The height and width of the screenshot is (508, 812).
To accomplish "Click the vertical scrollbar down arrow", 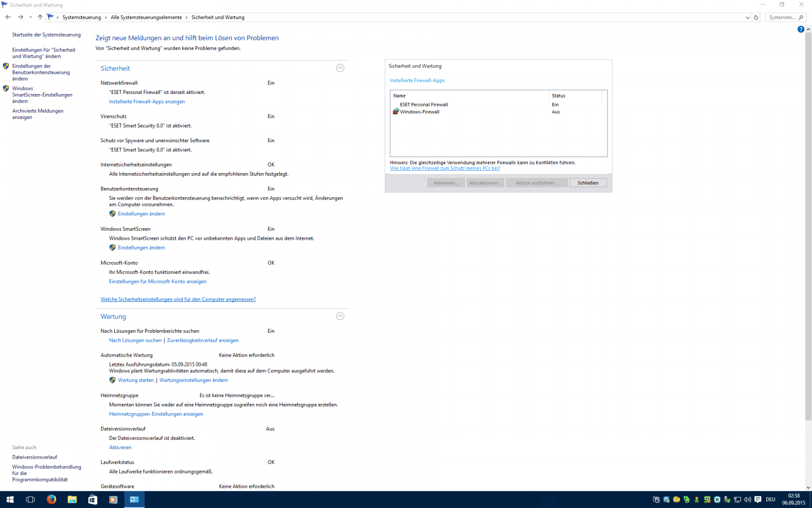I will 808,487.
